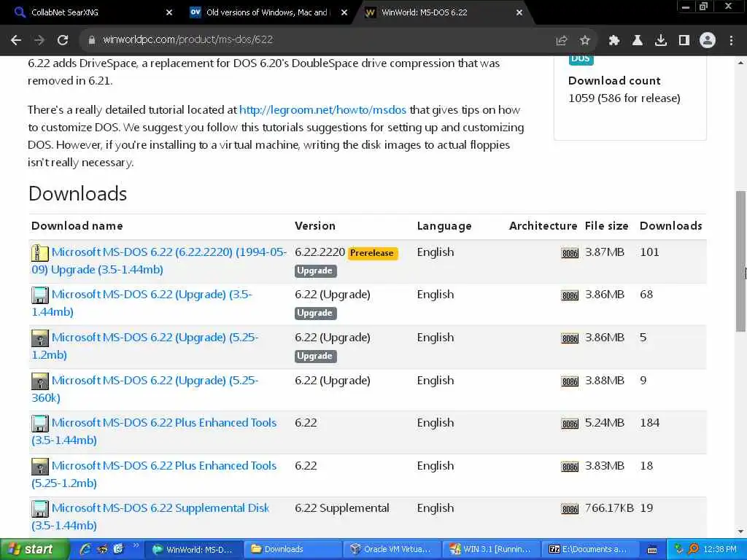The height and width of the screenshot is (560, 747).
Task: Click the Download name column header
Action: point(77,226)
